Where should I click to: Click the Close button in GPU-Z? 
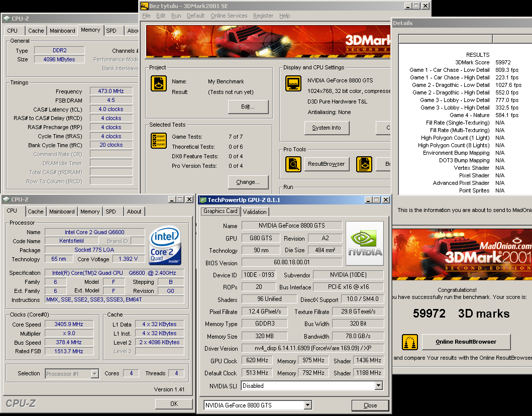point(370,405)
